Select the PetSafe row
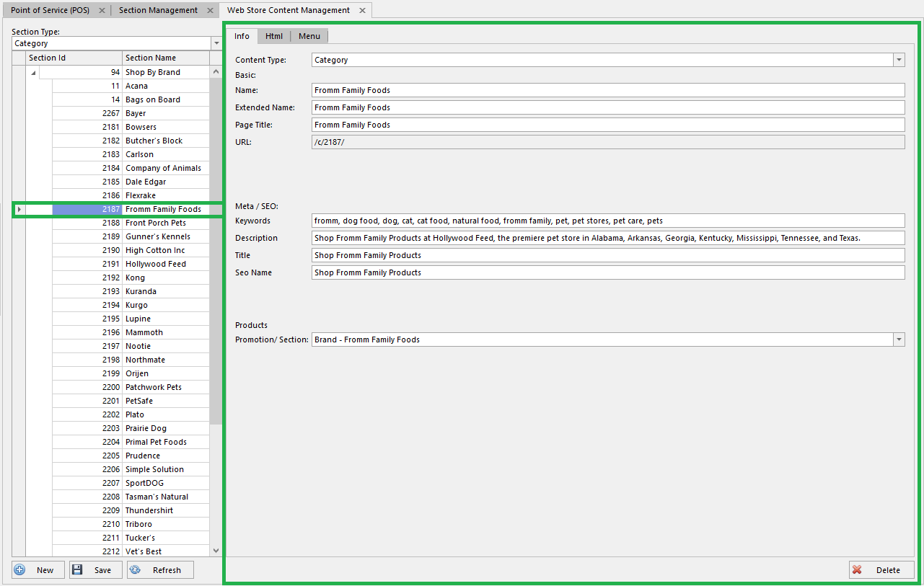 point(131,401)
